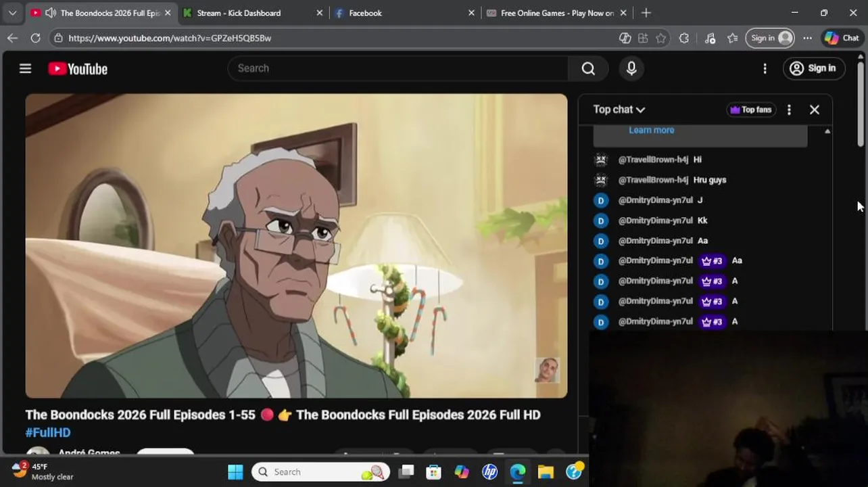
Task: Open the Windows Start menu
Action: coord(235,471)
